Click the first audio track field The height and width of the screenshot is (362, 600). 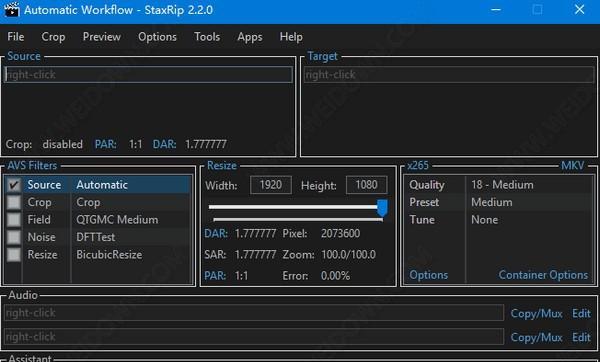254,313
